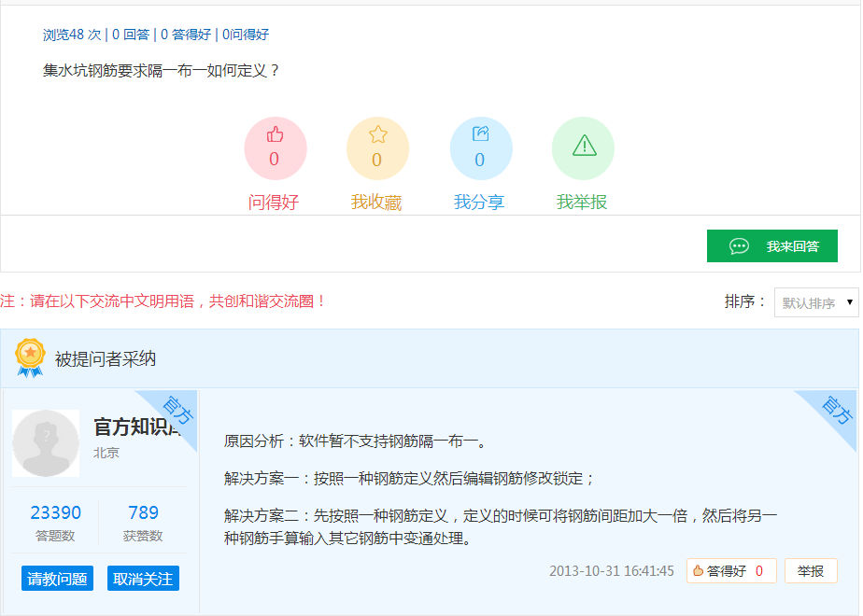Click the speech bubble icon on 我来回答
Image resolution: width=863 pixels, height=616 pixels.
coord(741,245)
